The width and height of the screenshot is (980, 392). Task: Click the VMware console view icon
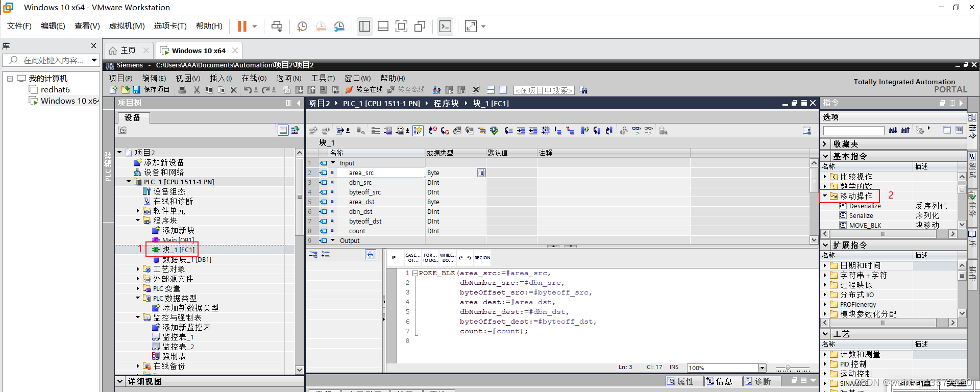click(446, 27)
